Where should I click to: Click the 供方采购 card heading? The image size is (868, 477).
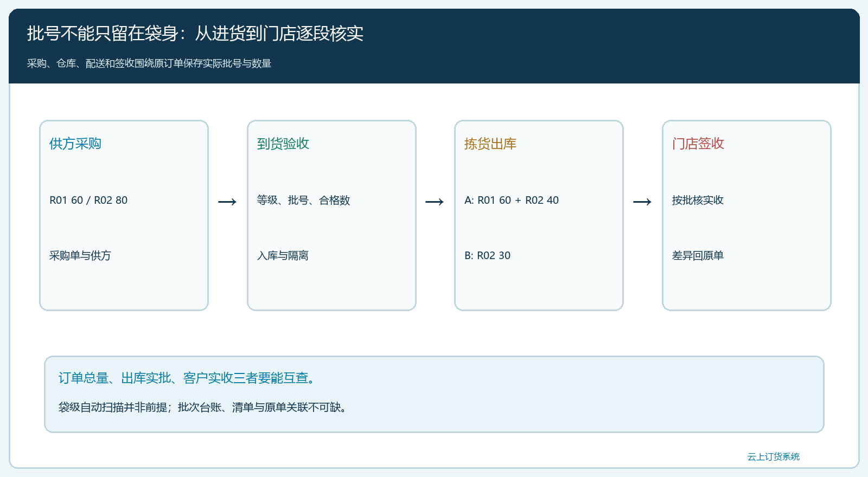tap(75, 144)
